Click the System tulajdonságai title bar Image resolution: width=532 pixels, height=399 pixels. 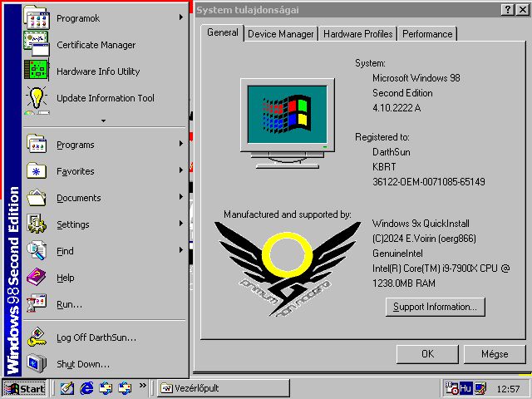point(347,10)
